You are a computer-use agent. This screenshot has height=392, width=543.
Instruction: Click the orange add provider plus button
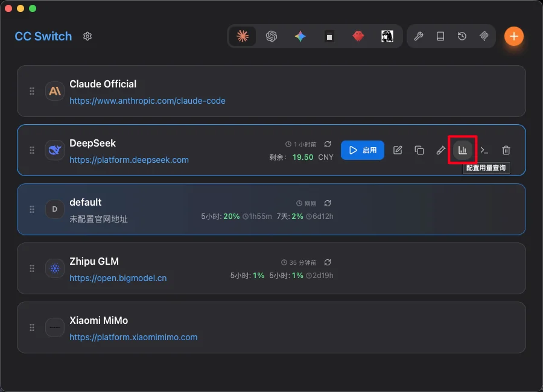pos(514,36)
